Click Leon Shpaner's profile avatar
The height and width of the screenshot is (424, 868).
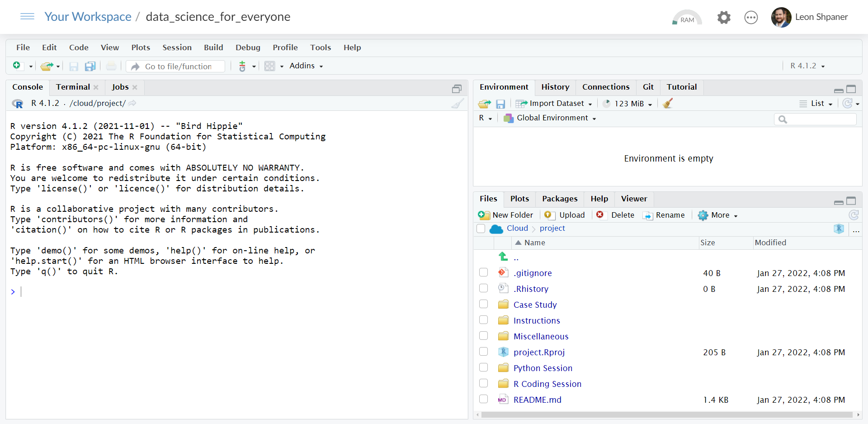(781, 17)
